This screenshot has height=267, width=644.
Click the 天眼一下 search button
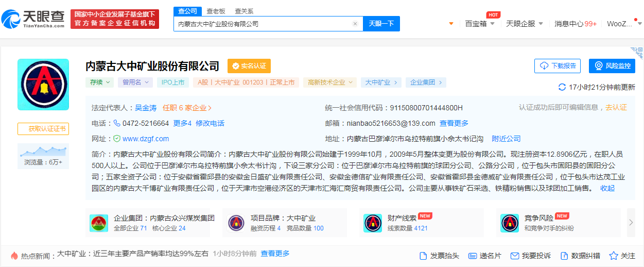click(381, 24)
